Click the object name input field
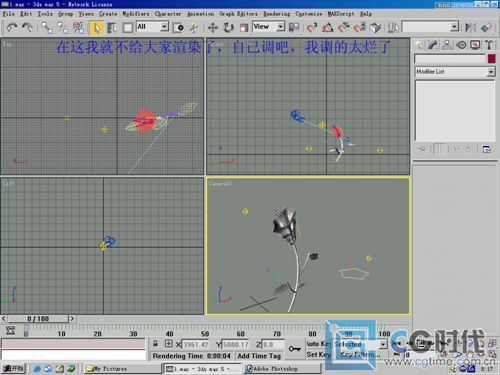500x375 pixels. pyautogui.click(x=450, y=59)
